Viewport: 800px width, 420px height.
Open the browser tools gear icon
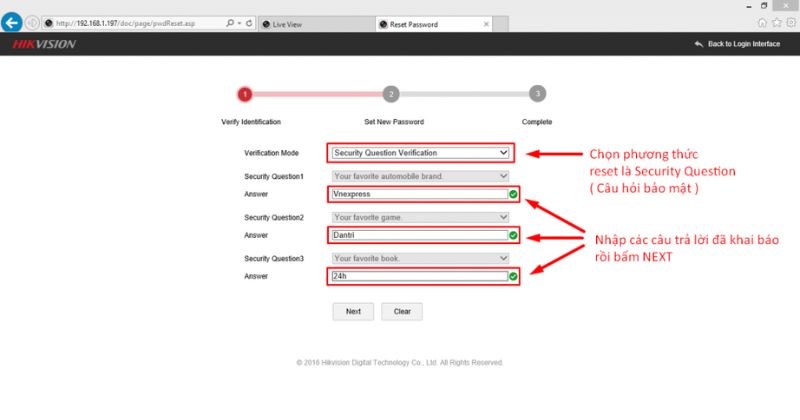789,22
